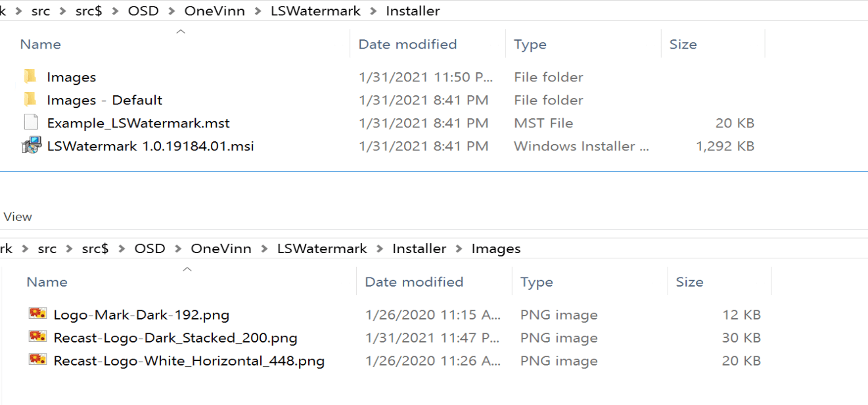
Task: Sort files by the Name column header
Action: (40, 43)
